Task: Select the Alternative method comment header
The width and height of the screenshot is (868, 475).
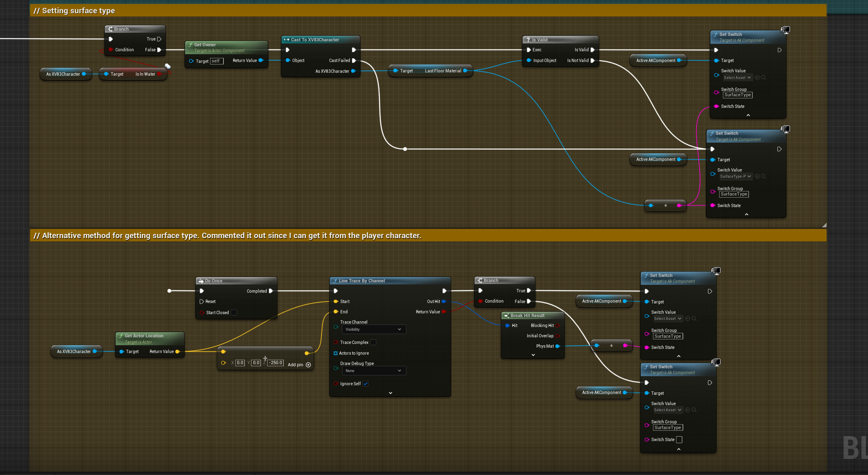Action: (x=428, y=235)
